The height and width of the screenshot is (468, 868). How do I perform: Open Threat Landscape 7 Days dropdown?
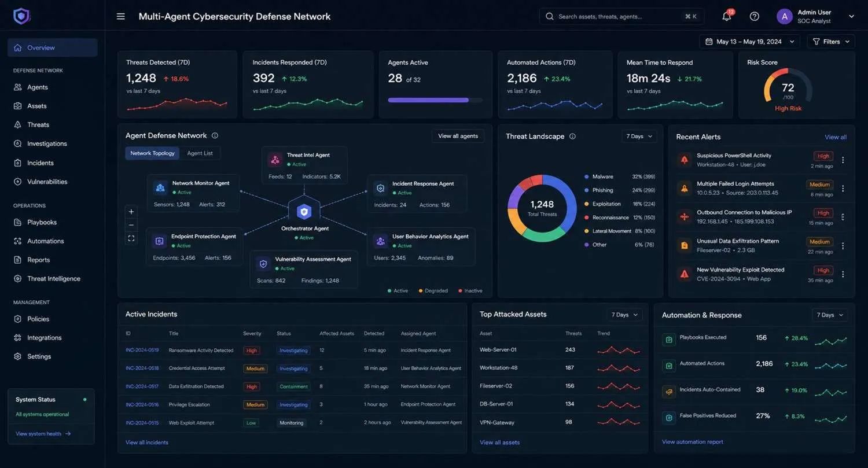639,137
